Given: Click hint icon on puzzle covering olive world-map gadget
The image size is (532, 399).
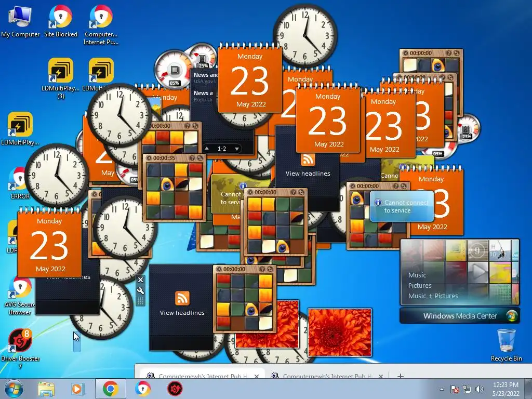Looking at the screenshot, I should [294, 192].
